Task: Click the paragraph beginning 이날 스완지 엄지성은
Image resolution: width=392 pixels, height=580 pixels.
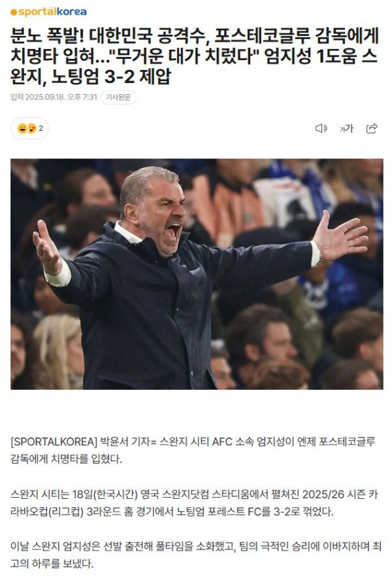Action: click(x=196, y=555)
